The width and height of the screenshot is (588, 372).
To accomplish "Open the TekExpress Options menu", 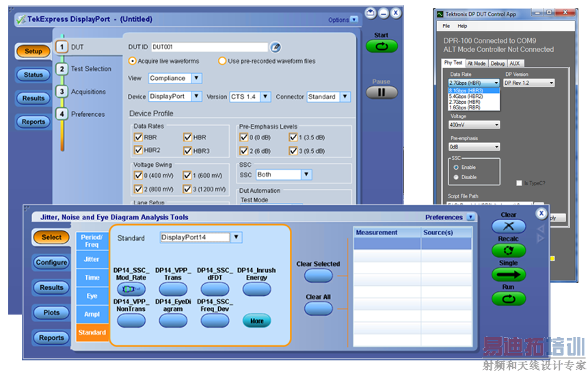I will pos(343,20).
